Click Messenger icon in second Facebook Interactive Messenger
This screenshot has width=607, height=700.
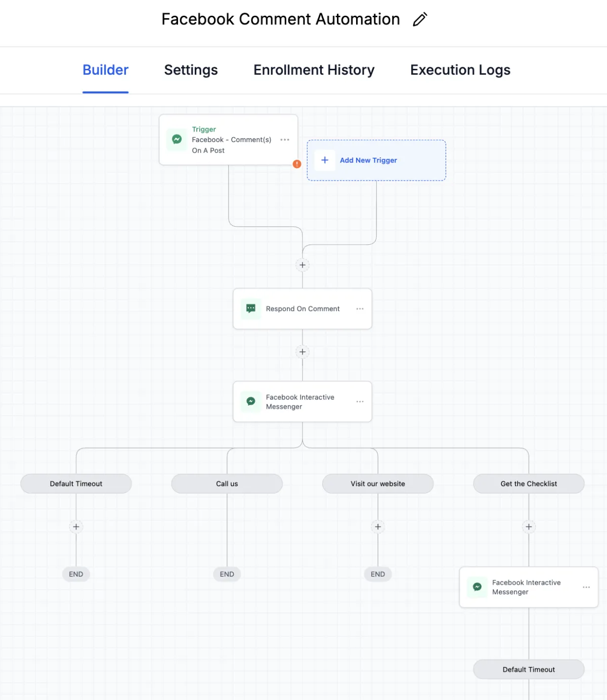[477, 587]
